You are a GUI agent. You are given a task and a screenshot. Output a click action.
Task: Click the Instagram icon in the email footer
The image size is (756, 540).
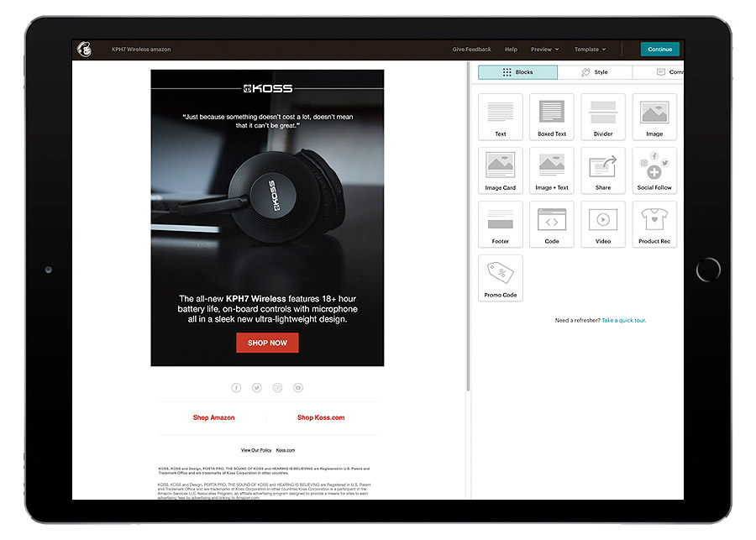click(278, 388)
